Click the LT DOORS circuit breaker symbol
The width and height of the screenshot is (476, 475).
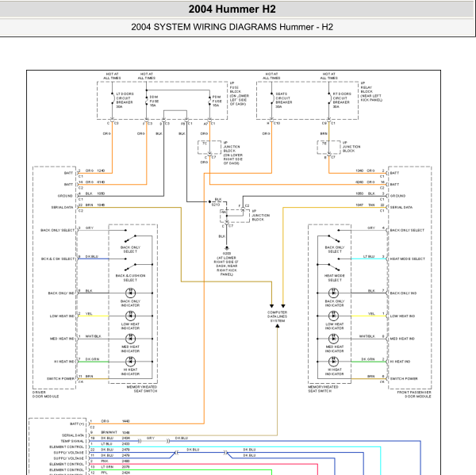[x=113, y=98]
